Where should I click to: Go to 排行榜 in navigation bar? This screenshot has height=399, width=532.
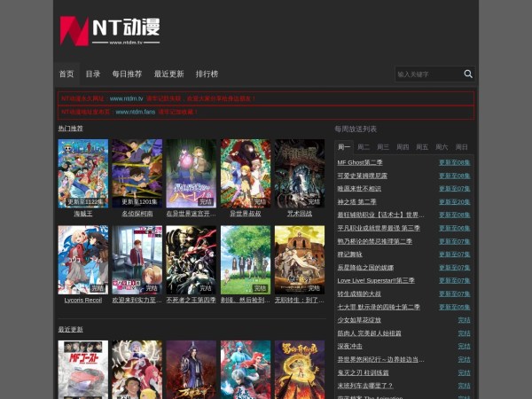[207, 74]
